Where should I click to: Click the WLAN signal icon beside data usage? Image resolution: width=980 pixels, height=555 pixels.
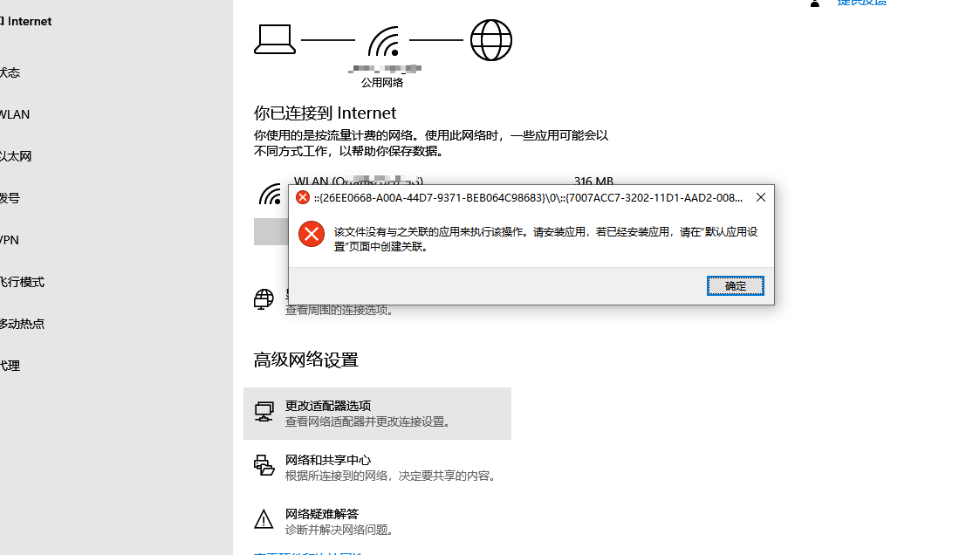(x=270, y=195)
